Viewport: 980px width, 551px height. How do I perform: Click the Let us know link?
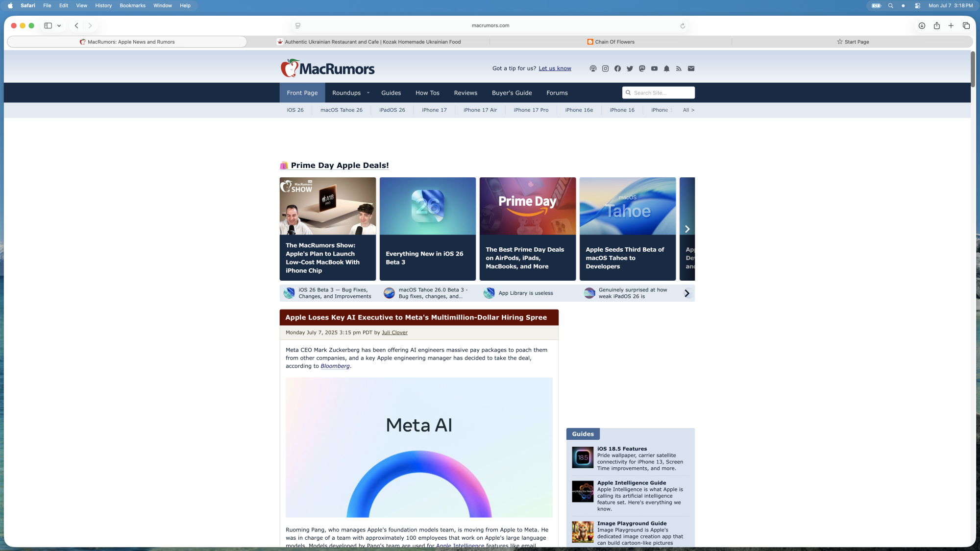pyautogui.click(x=555, y=69)
